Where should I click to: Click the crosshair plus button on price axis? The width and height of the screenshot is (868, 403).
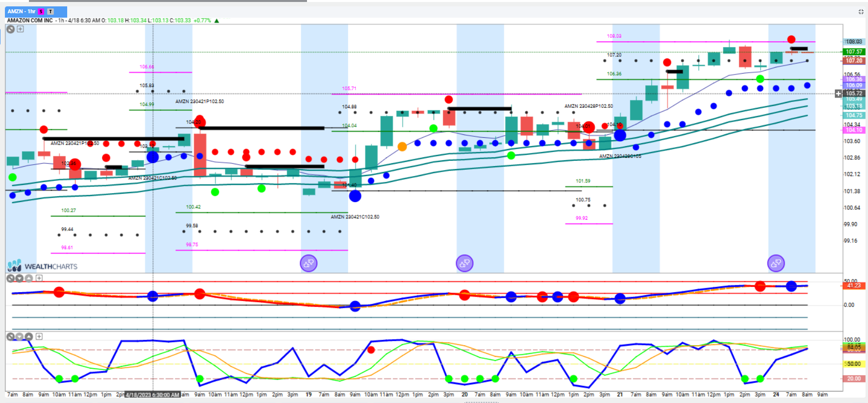point(839,93)
